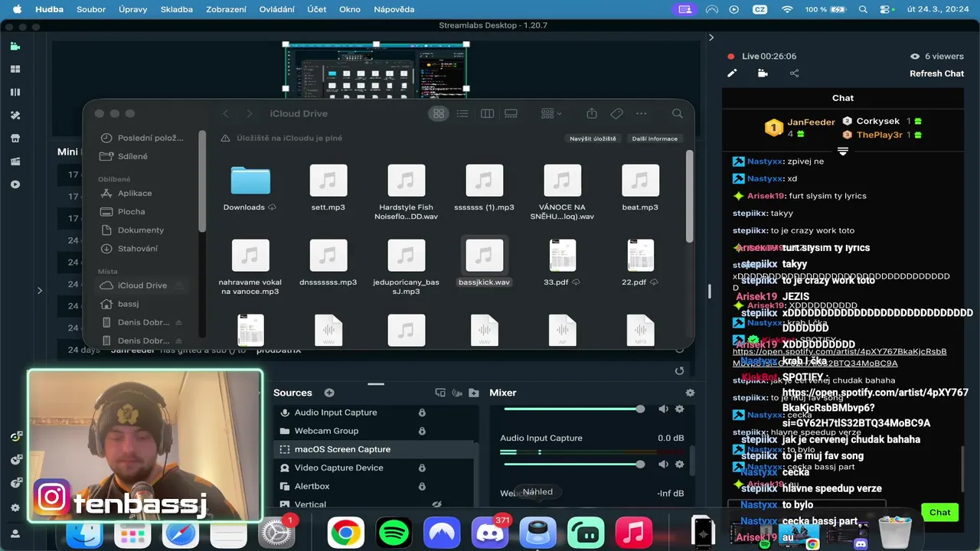980x551 pixels.
Task: Add a new source with plus button
Action: pyautogui.click(x=329, y=393)
